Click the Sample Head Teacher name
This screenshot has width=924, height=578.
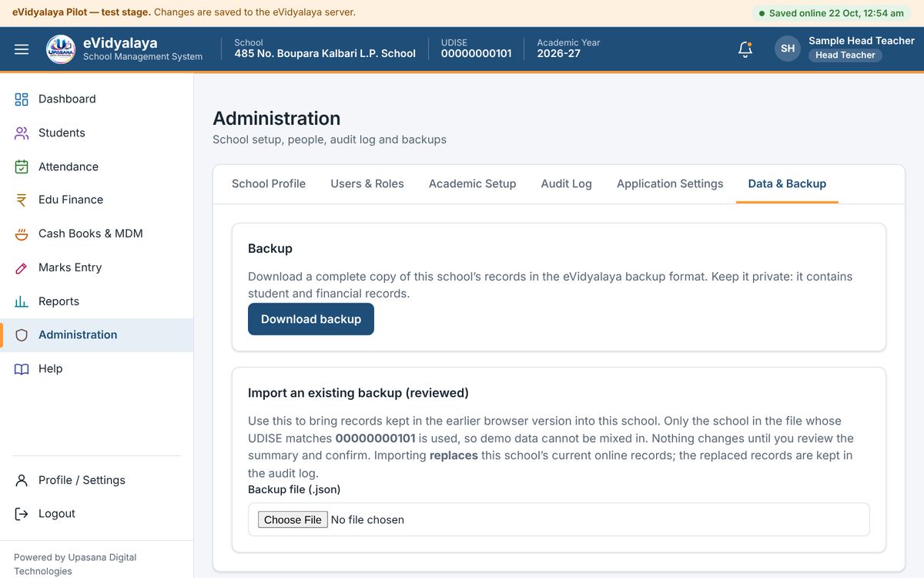[x=862, y=41]
